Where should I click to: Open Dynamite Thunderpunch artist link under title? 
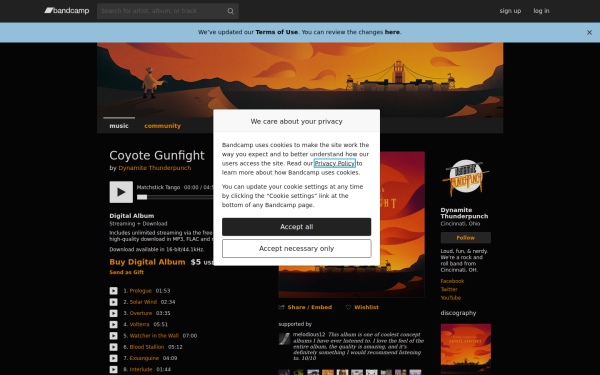point(155,168)
